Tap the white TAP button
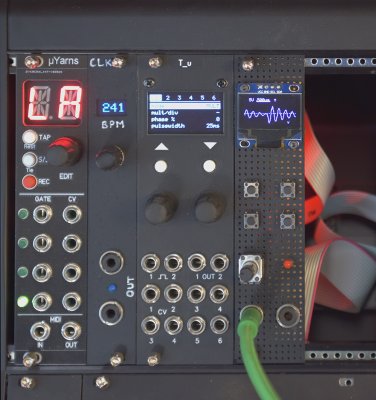The width and height of the screenshot is (376, 400). click(x=30, y=137)
